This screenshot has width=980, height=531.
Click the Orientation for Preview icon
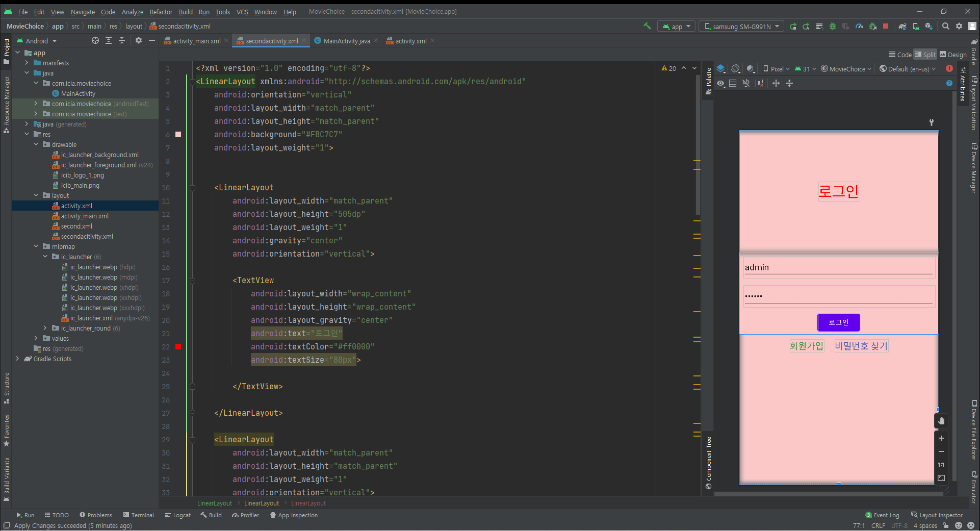coord(735,68)
